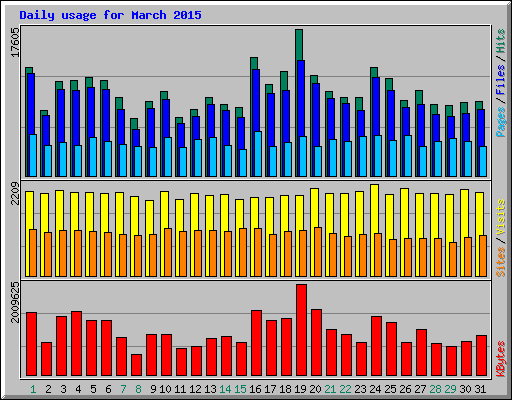Click the "Files" legend label
The height and width of the screenshot is (400, 512).
click(x=501, y=79)
